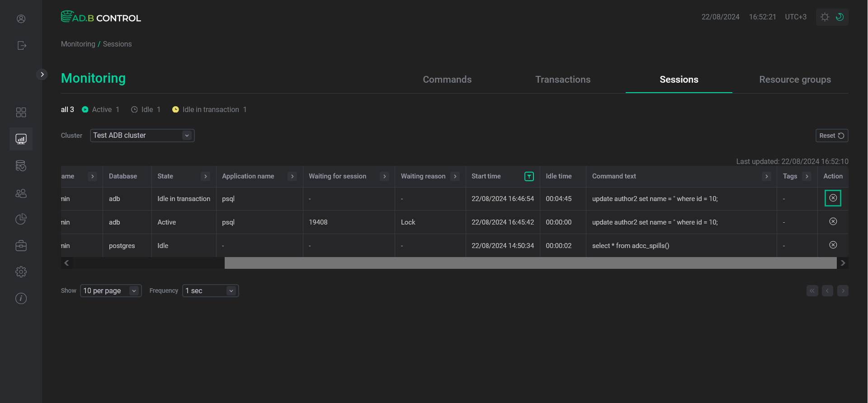The height and width of the screenshot is (403, 868).
Task: Click the Start time filter icon
Action: (x=528, y=176)
